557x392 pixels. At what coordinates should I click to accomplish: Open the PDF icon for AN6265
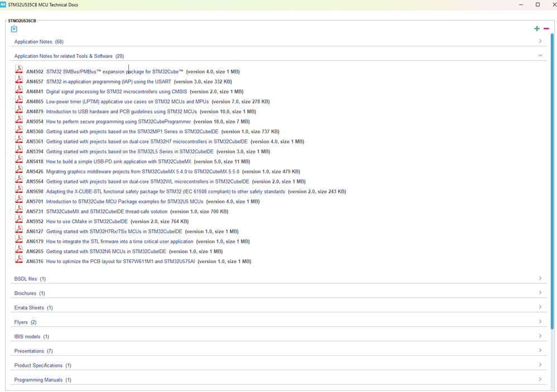click(x=19, y=249)
